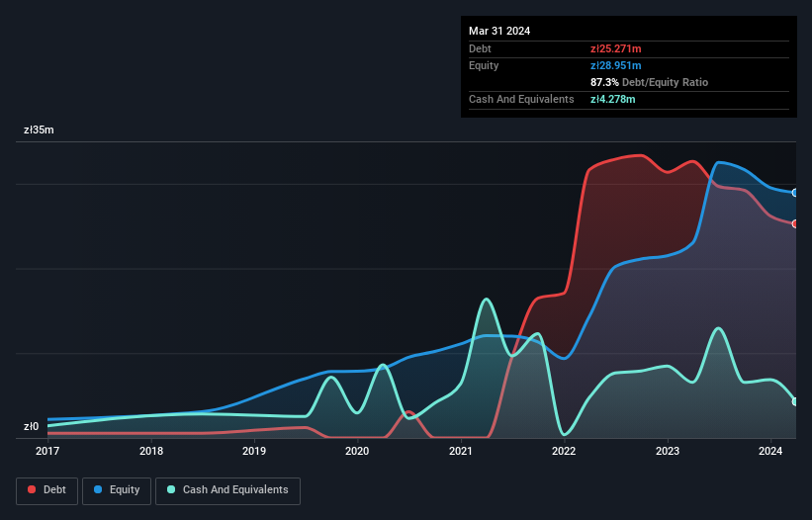Click the blue Equity endpoint marker
812x520 pixels.
[795, 193]
